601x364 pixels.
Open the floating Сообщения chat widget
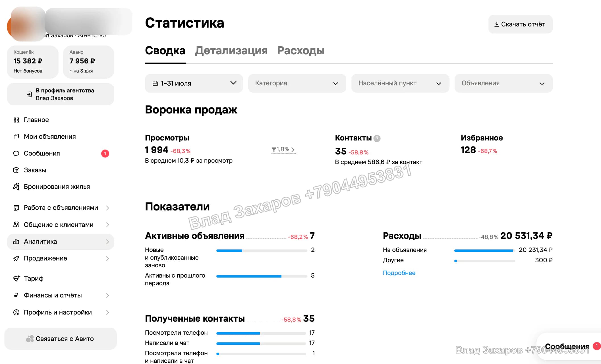click(x=569, y=347)
